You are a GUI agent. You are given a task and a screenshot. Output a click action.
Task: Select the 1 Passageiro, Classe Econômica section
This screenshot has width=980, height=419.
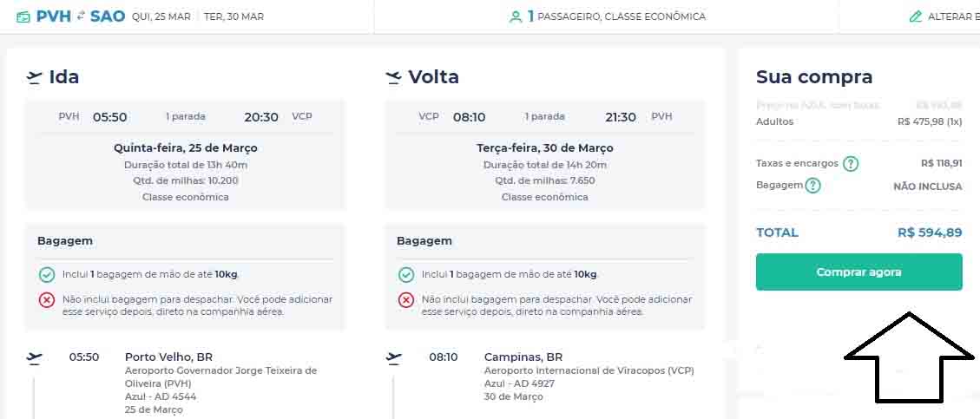pos(607,16)
